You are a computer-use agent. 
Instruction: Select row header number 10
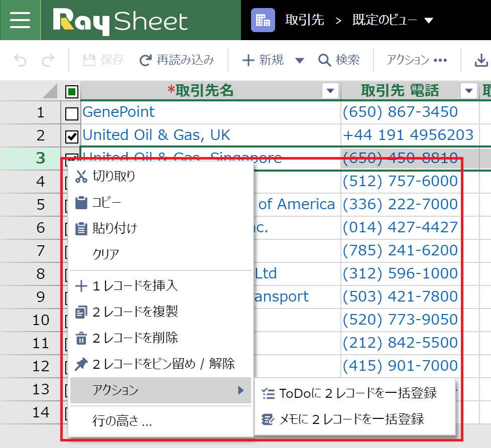pyautogui.click(x=31, y=320)
